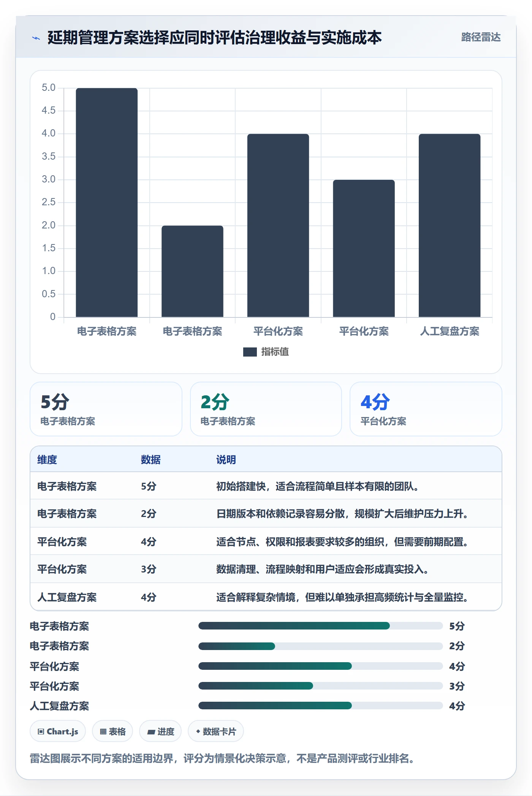Image resolution: width=532 pixels, height=796 pixels.
Task: Click the 平台化方案 chart bar reaching 3.0
Action: coord(364,249)
